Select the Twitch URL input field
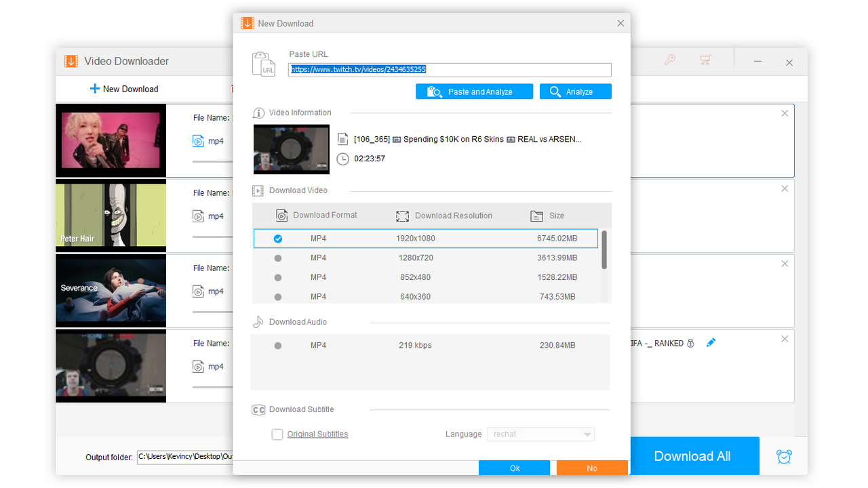868x488 pixels. tap(450, 69)
